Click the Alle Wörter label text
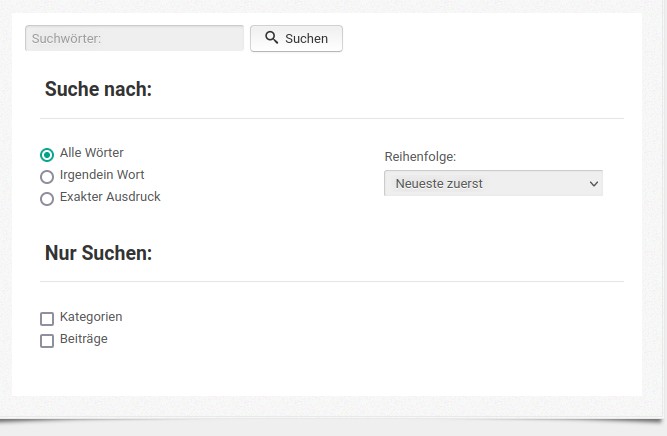Screen dimensions: 667x436 click(x=91, y=153)
